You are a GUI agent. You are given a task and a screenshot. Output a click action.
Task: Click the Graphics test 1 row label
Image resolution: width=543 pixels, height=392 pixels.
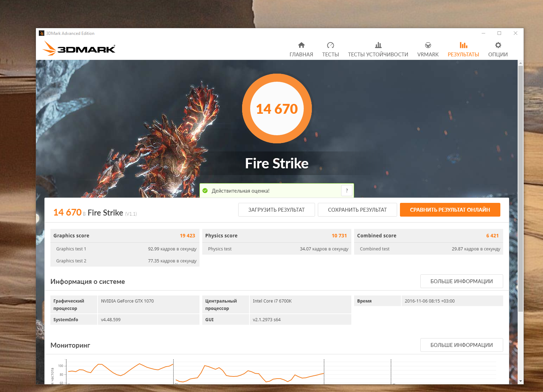tap(71, 249)
